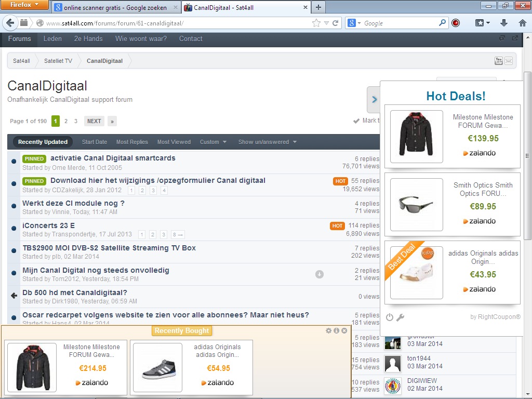The image size is (532, 399).
Task: Click the URL address bar field
Action: tap(177, 23)
